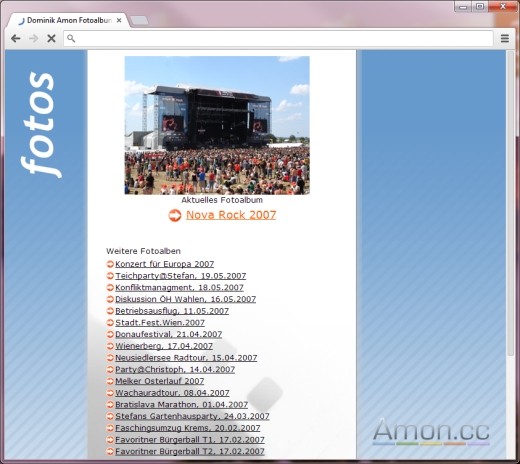
Task: Open Wachauradtour, 08.04.2007 album
Action: [172, 393]
